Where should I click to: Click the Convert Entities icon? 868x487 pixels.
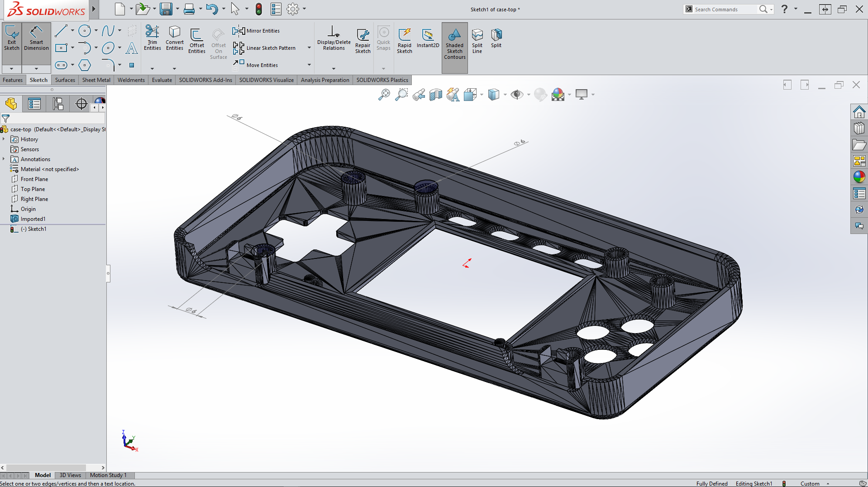(x=174, y=38)
